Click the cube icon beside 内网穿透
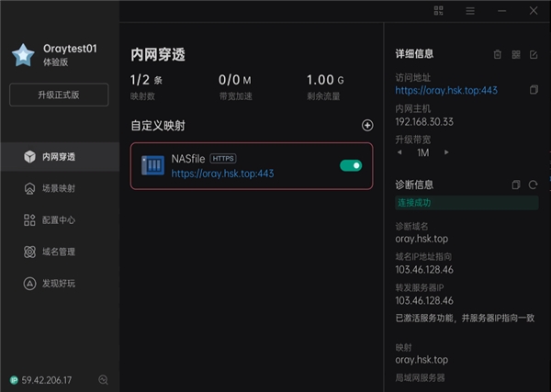551x392 pixels. [29, 157]
